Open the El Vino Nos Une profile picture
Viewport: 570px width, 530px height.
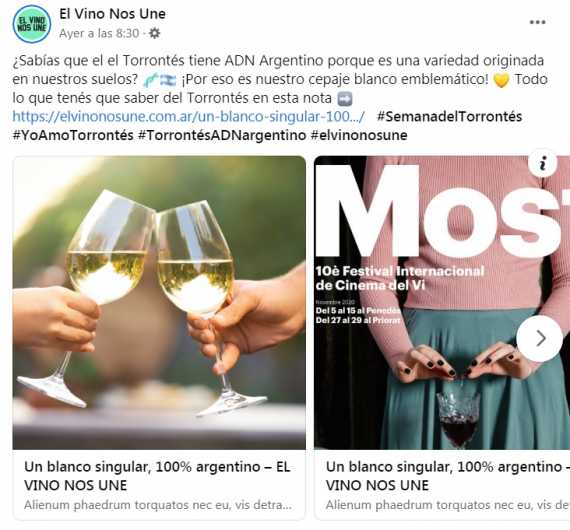(32, 24)
